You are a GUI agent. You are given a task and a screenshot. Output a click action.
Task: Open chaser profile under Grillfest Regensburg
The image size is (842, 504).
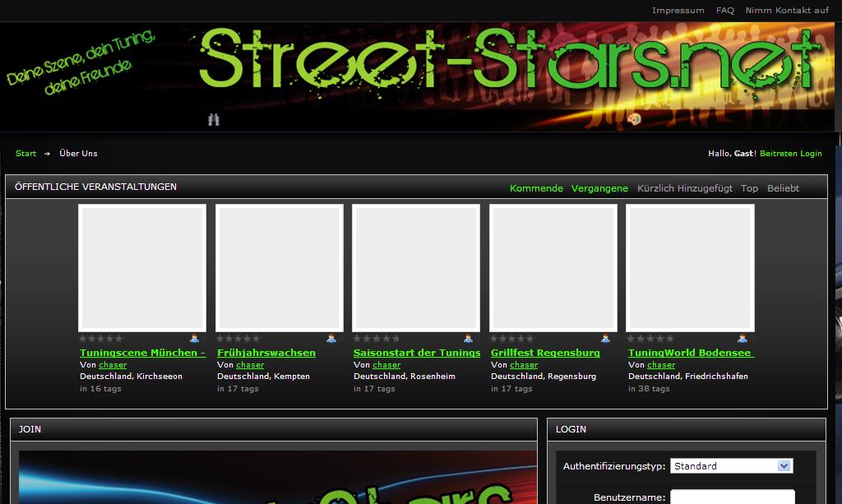point(524,365)
